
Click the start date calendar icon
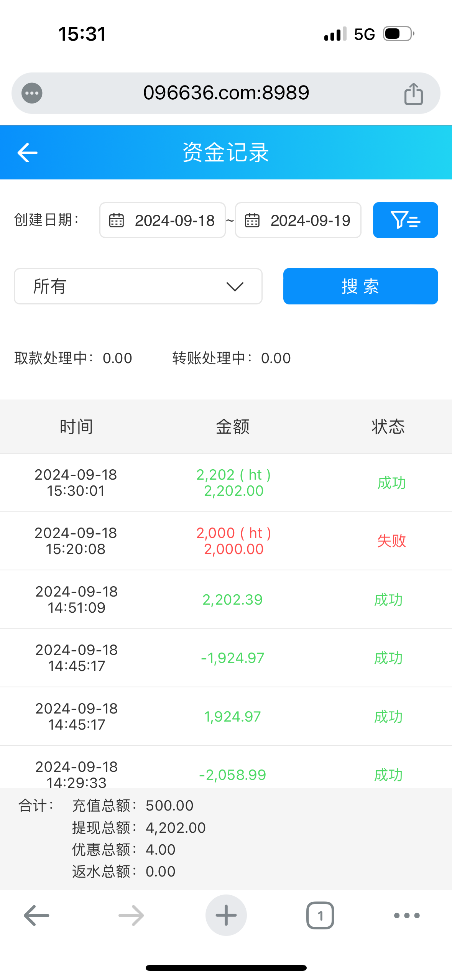117,220
